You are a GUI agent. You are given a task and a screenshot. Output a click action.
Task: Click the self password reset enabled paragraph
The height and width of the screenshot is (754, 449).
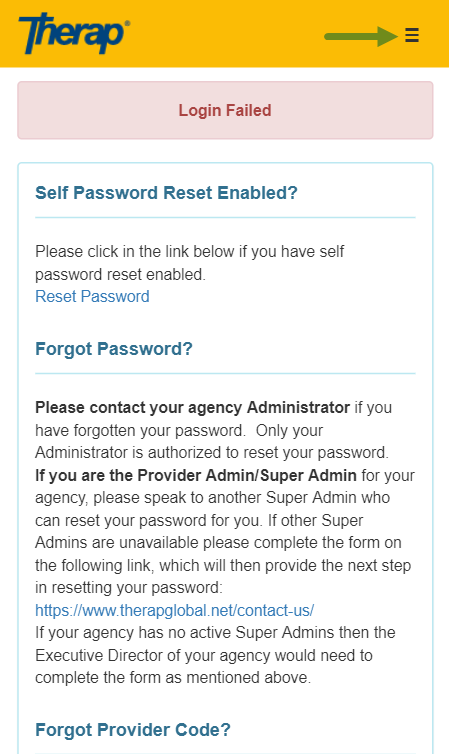click(x=189, y=263)
